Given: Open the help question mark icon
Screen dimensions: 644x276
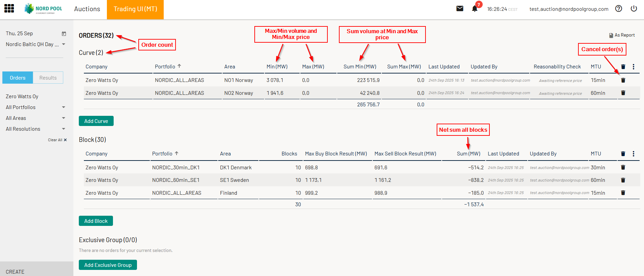Looking at the screenshot, I should point(619,9).
